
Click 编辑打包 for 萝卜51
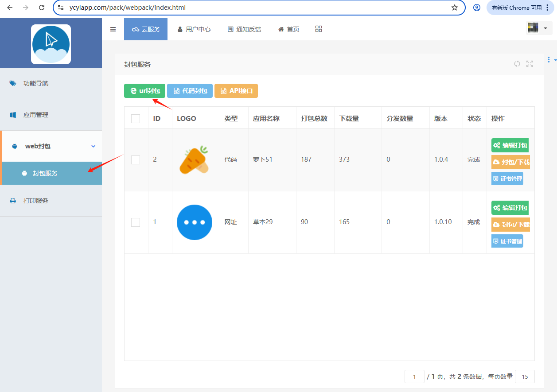[510, 145]
